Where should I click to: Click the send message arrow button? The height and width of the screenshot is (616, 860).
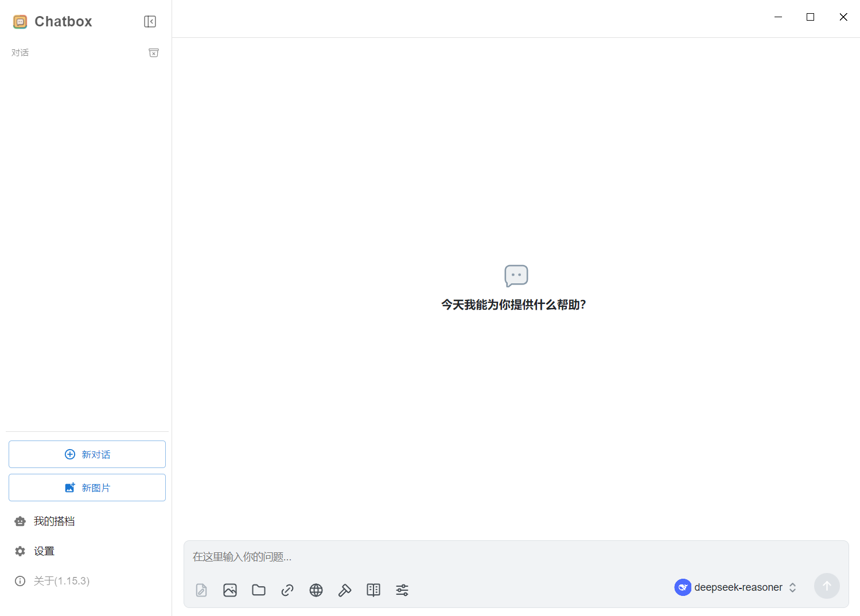[827, 586]
